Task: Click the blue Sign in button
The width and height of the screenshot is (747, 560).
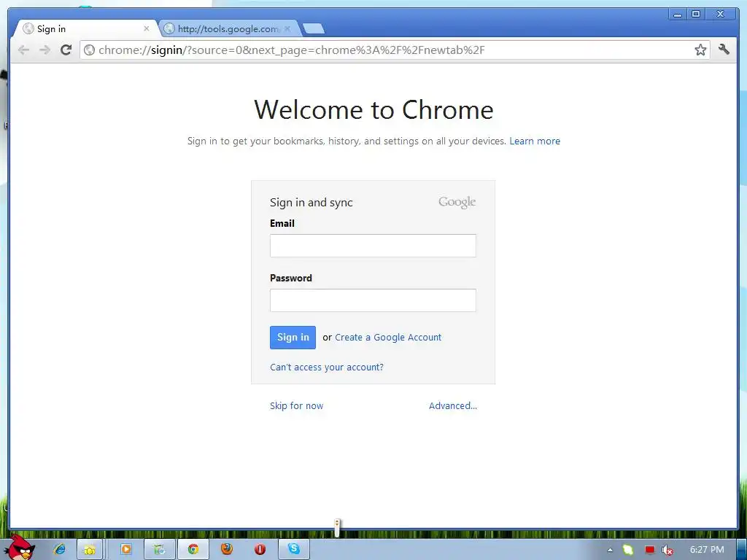Action: pos(293,338)
